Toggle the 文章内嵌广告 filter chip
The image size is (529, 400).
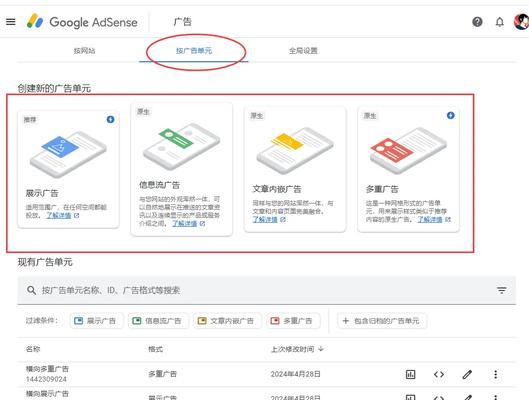tap(227, 321)
